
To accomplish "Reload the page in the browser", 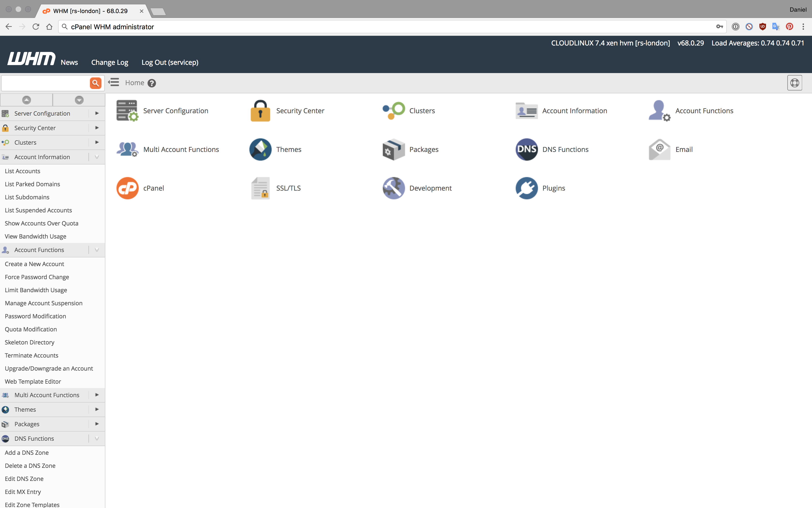I will click(36, 27).
